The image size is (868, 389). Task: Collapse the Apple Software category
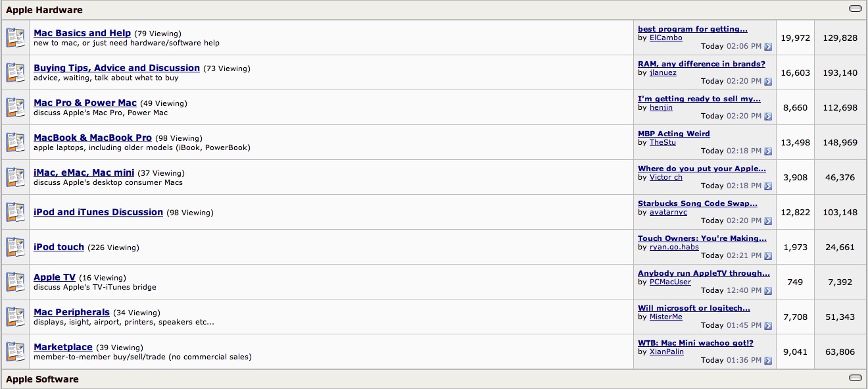pos(856,378)
